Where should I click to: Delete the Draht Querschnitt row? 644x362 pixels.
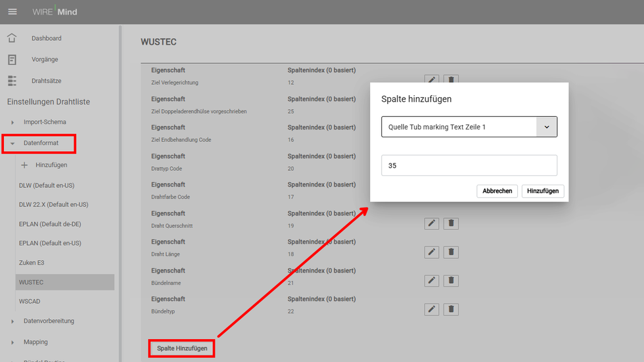pos(451,223)
